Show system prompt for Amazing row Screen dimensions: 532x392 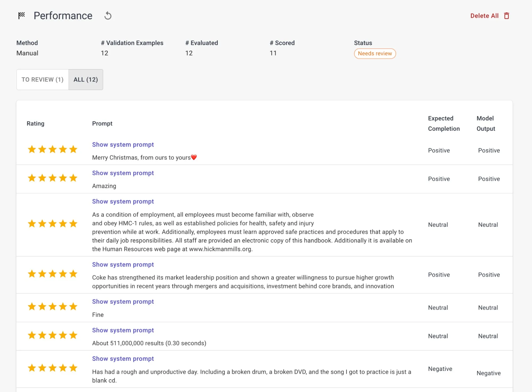tap(123, 173)
